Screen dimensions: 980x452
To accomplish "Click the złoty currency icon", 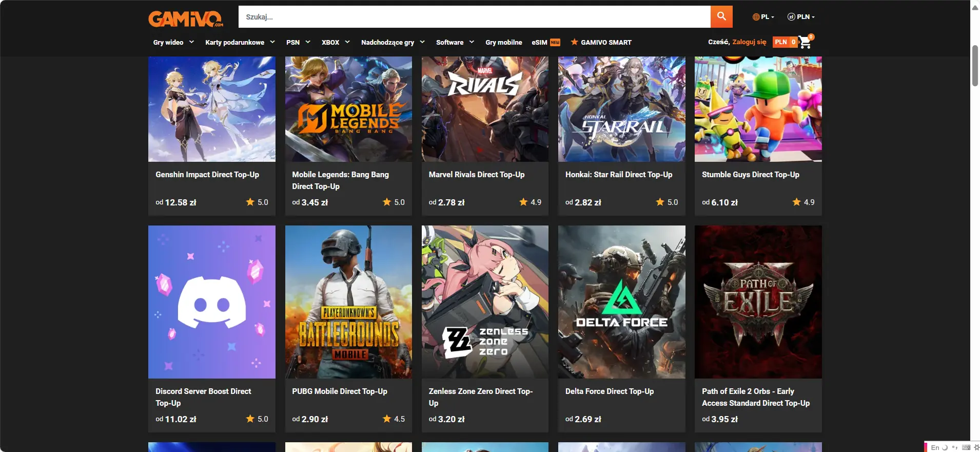I will click(791, 17).
